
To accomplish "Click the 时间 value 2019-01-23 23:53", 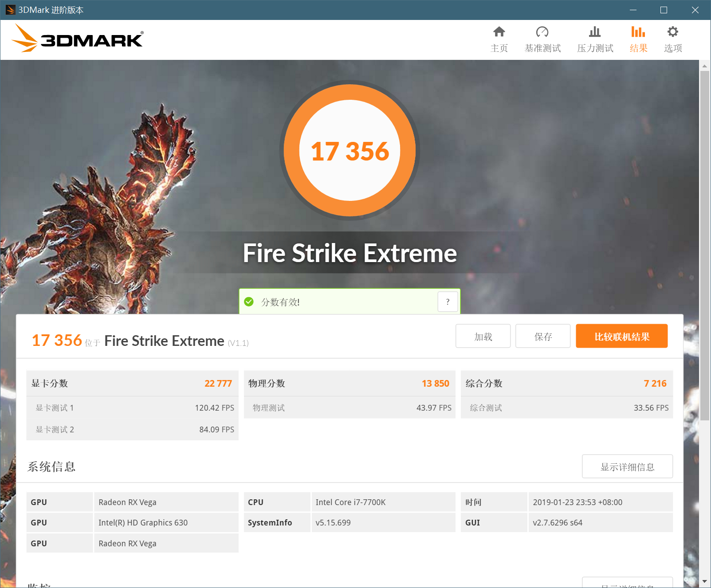I will pyautogui.click(x=577, y=502).
